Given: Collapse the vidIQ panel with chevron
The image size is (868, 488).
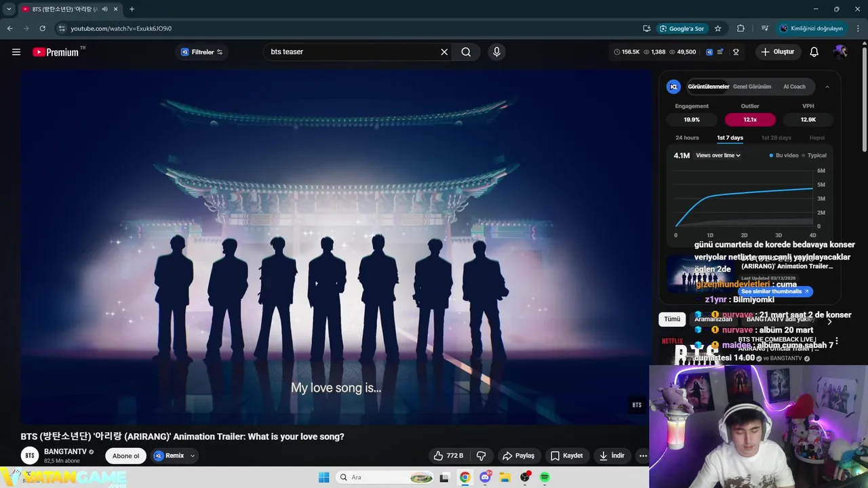Looking at the screenshot, I should tap(827, 87).
